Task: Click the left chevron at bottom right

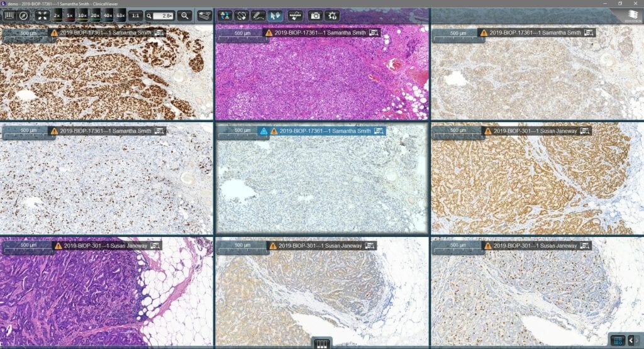Action: tap(631, 340)
